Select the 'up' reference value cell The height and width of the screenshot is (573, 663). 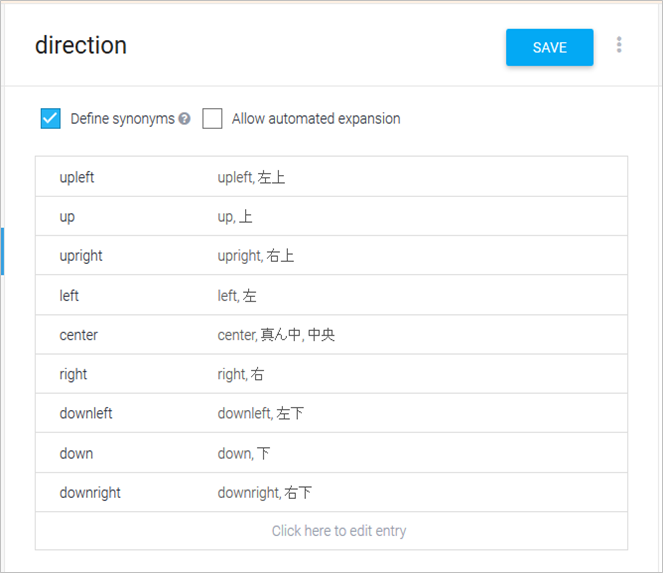pos(67,216)
